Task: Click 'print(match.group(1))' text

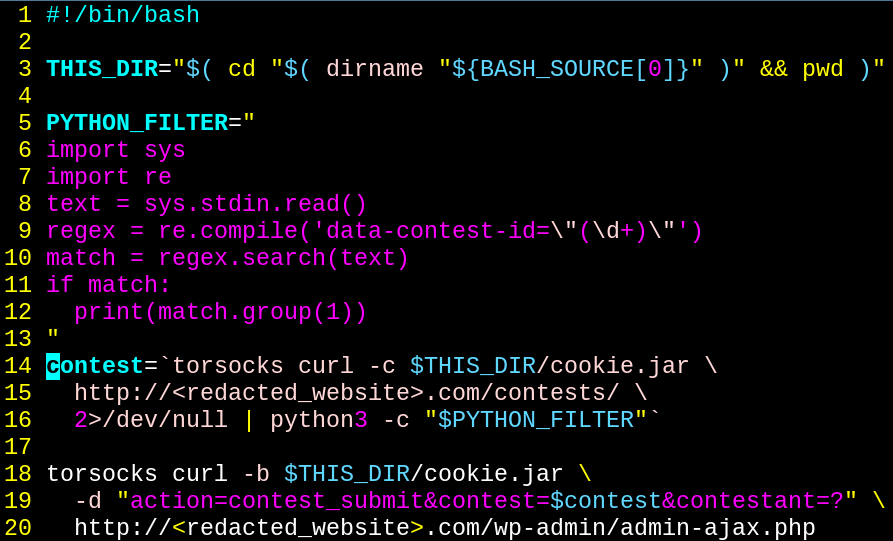Action: click(220, 312)
